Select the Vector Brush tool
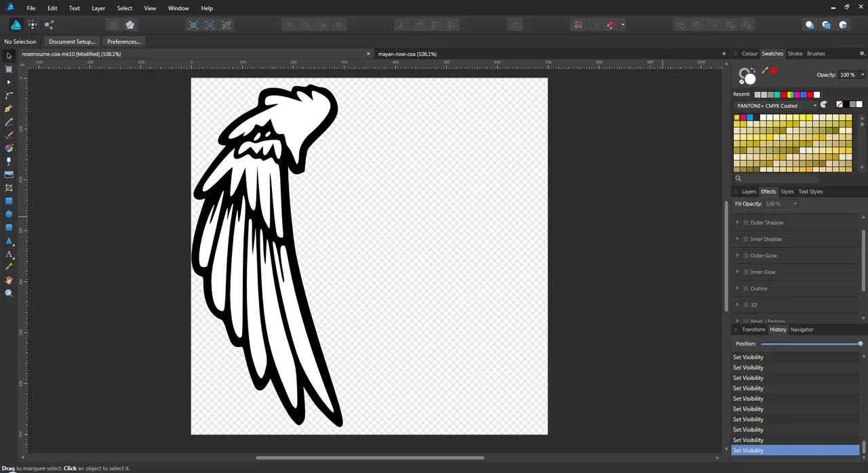 point(9,135)
